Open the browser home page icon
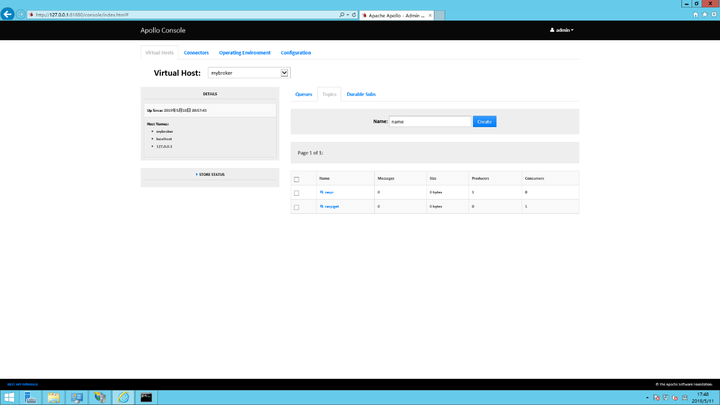 (x=696, y=15)
